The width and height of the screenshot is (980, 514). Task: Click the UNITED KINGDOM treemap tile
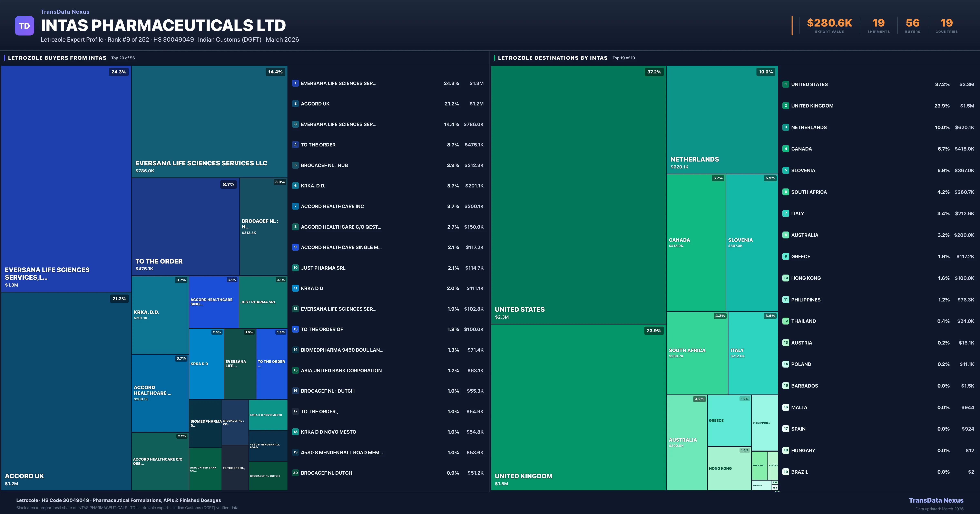pyautogui.click(x=578, y=407)
